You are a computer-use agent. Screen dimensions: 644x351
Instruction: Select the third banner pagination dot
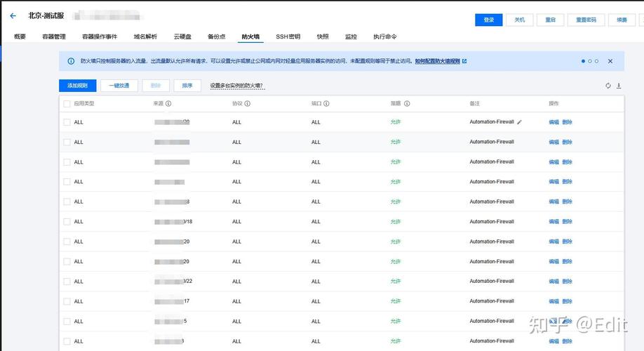[596, 61]
